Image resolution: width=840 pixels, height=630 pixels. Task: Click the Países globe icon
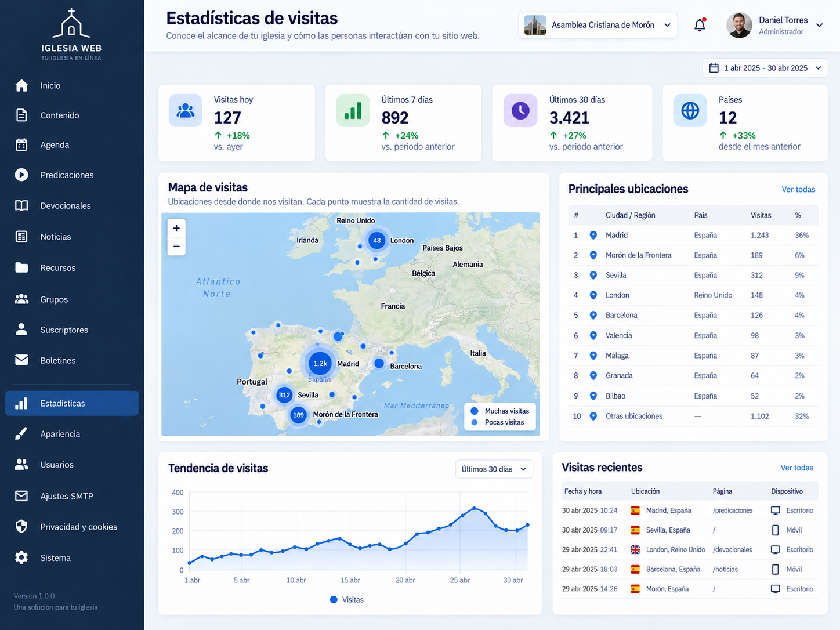(690, 110)
